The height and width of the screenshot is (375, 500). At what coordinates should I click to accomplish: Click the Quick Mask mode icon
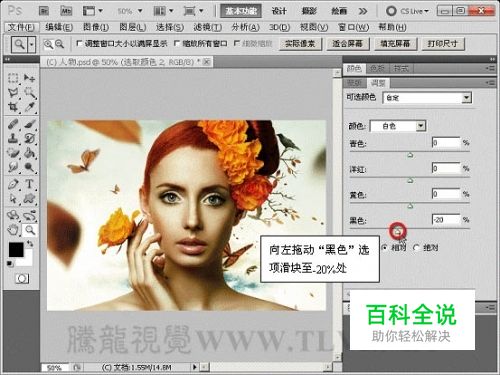click(x=22, y=278)
